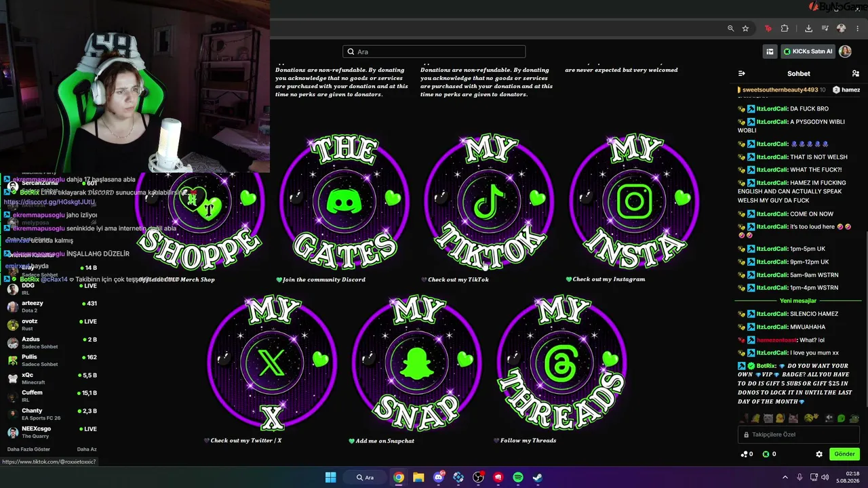
Task: Open the arteezy channel in sidebar
Action: [52, 306]
